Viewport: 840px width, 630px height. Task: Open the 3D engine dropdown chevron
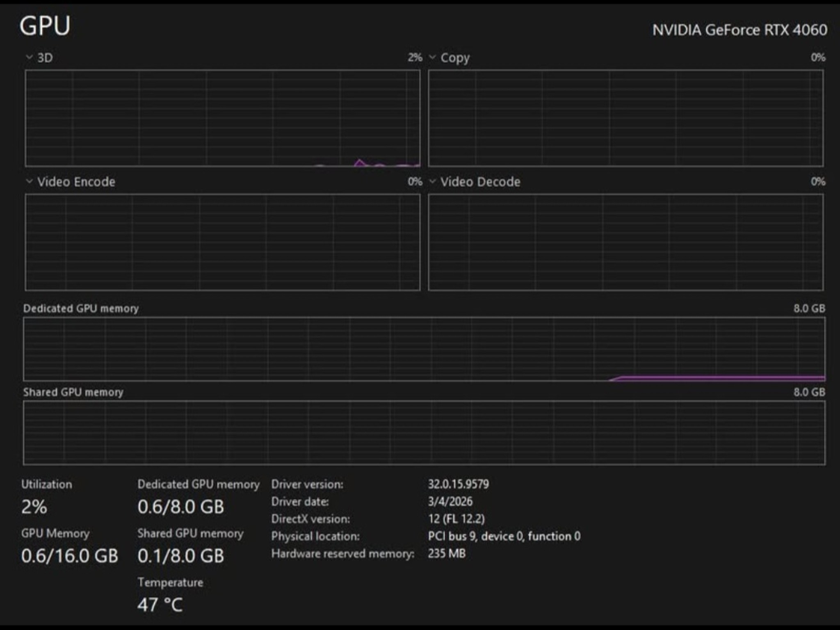coord(29,57)
